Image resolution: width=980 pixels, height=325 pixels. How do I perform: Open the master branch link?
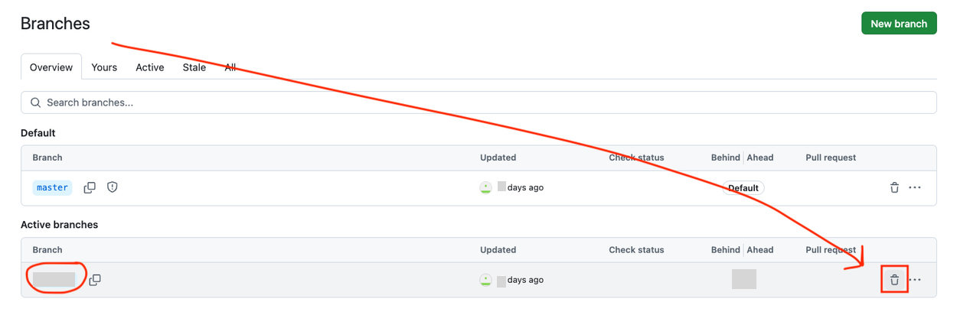52,187
